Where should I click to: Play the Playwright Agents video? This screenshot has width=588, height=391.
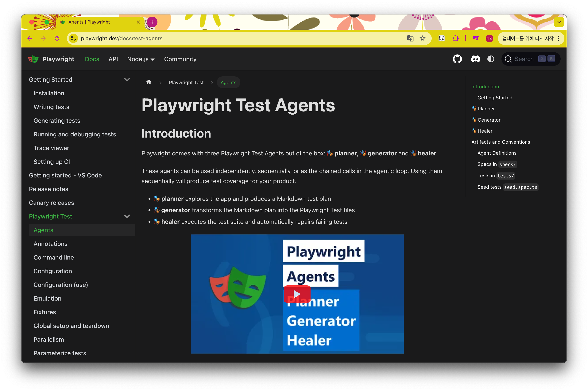(x=297, y=294)
